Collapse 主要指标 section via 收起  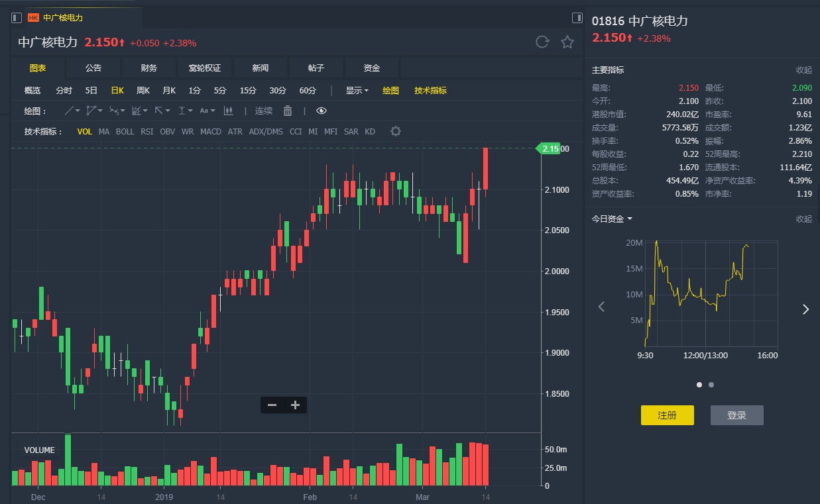tap(803, 70)
